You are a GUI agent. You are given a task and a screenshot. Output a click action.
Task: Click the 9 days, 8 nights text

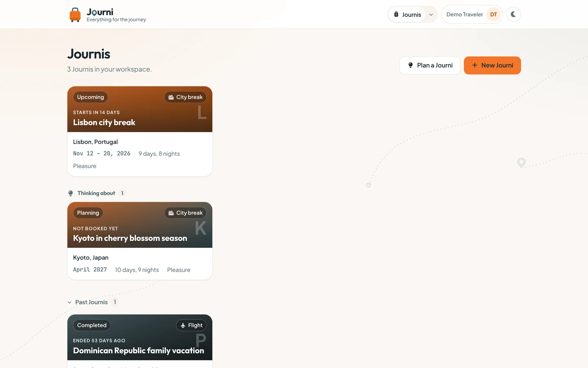coord(159,154)
